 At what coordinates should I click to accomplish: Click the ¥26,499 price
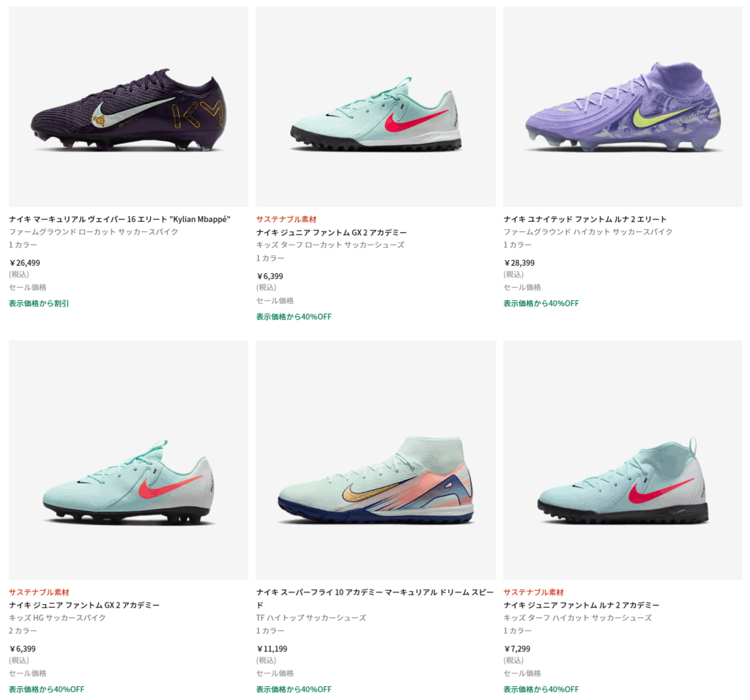[x=24, y=262]
